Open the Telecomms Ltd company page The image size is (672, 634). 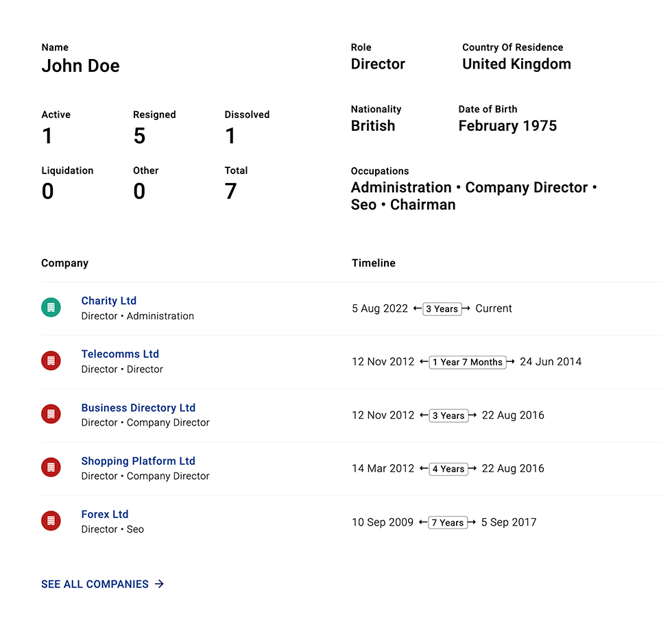120,354
